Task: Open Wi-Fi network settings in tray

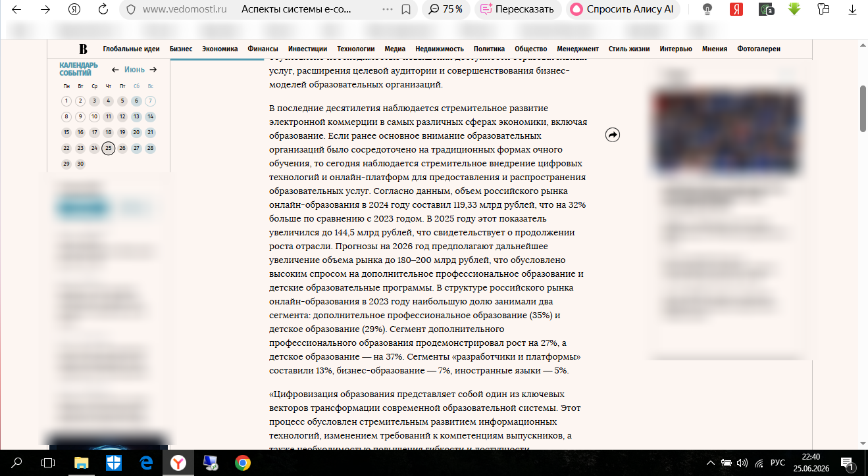Action: click(759, 463)
